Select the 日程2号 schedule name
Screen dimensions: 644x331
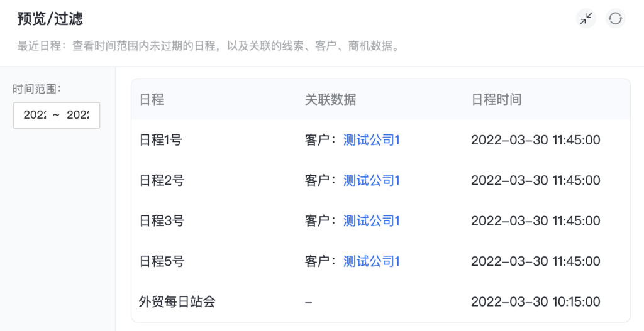[x=162, y=181]
